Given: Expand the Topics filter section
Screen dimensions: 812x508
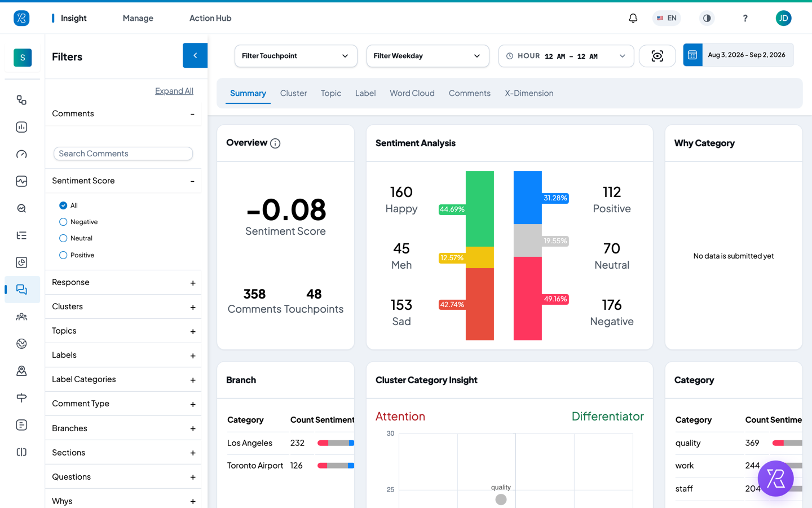Looking at the screenshot, I should pos(123,331).
